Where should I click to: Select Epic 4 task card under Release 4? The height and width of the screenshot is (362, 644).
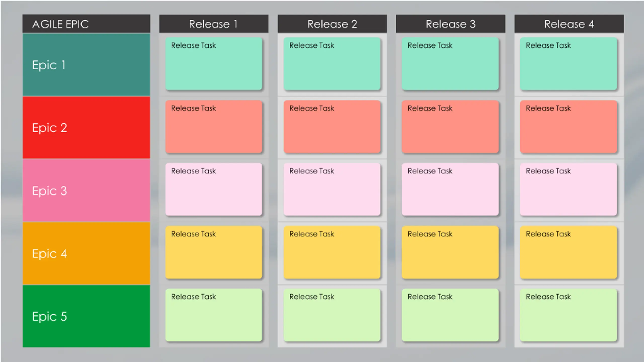click(569, 252)
